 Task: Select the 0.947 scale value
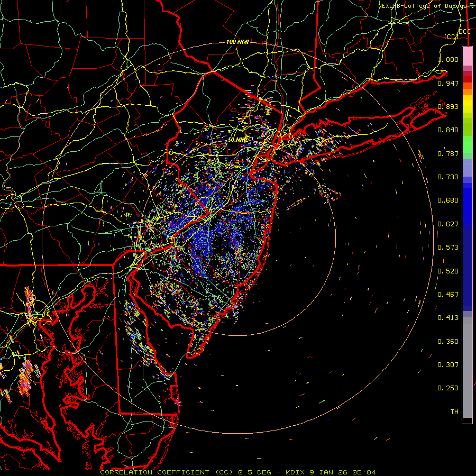click(x=448, y=83)
